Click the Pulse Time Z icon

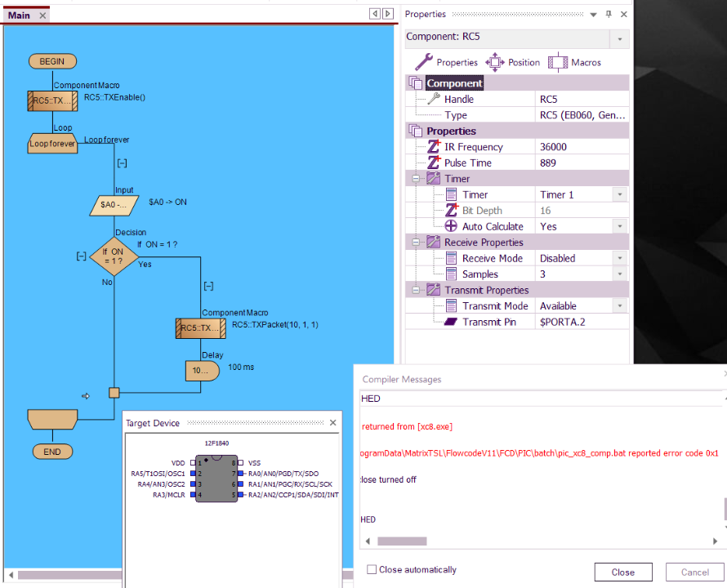point(434,163)
